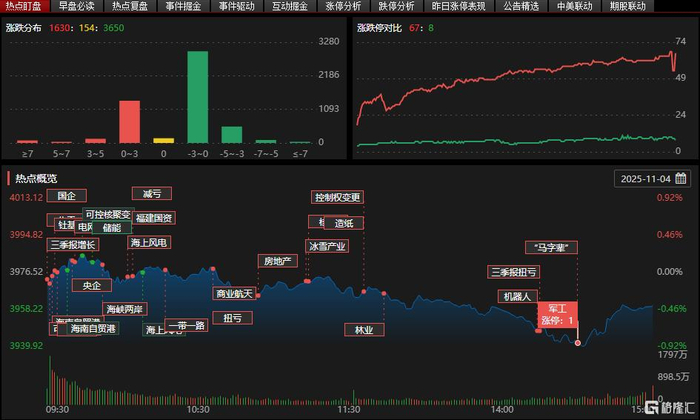This screenshot has width=700, height=420.
Task: Click the 1797万 volume axis label
Action: [x=672, y=355]
